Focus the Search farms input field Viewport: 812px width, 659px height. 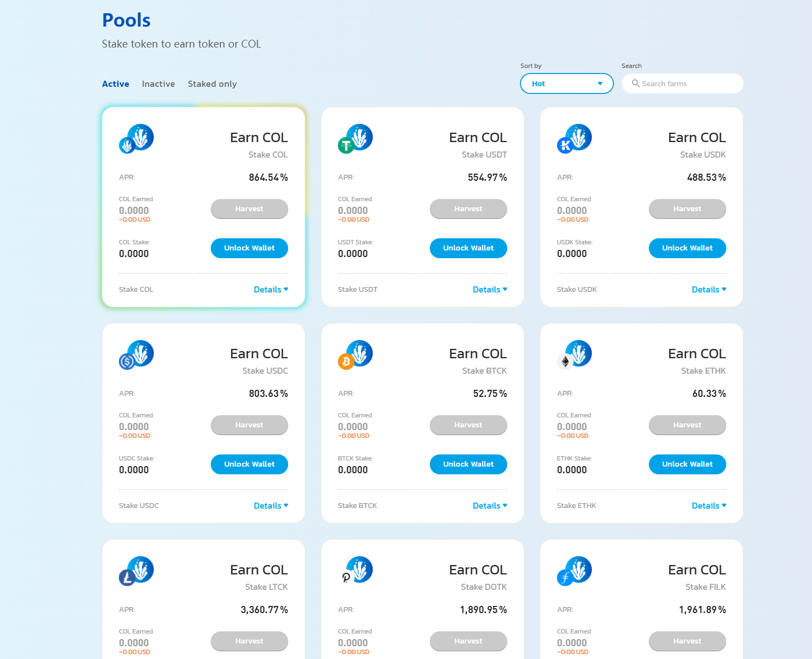click(x=683, y=83)
